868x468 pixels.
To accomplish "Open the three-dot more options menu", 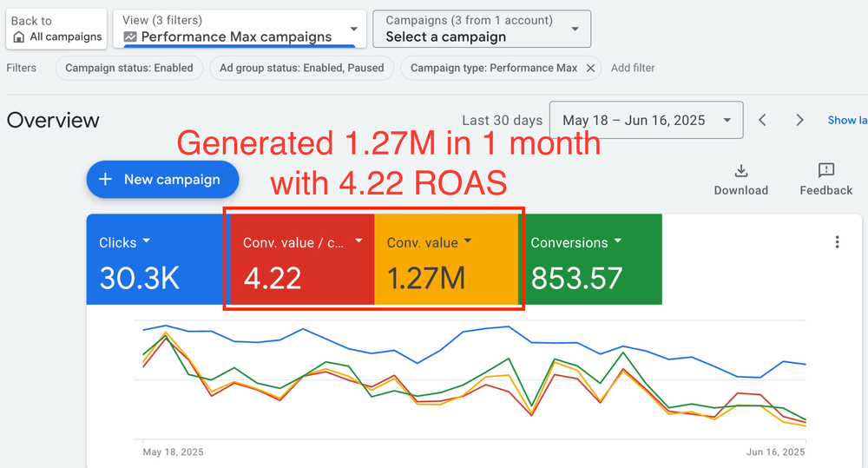I will pos(837,242).
